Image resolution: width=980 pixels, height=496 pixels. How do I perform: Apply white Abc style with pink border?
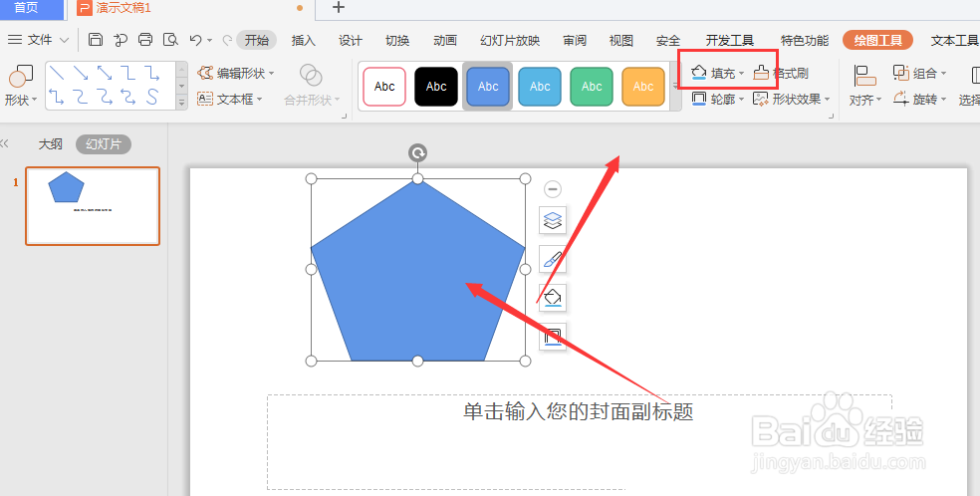[384, 87]
